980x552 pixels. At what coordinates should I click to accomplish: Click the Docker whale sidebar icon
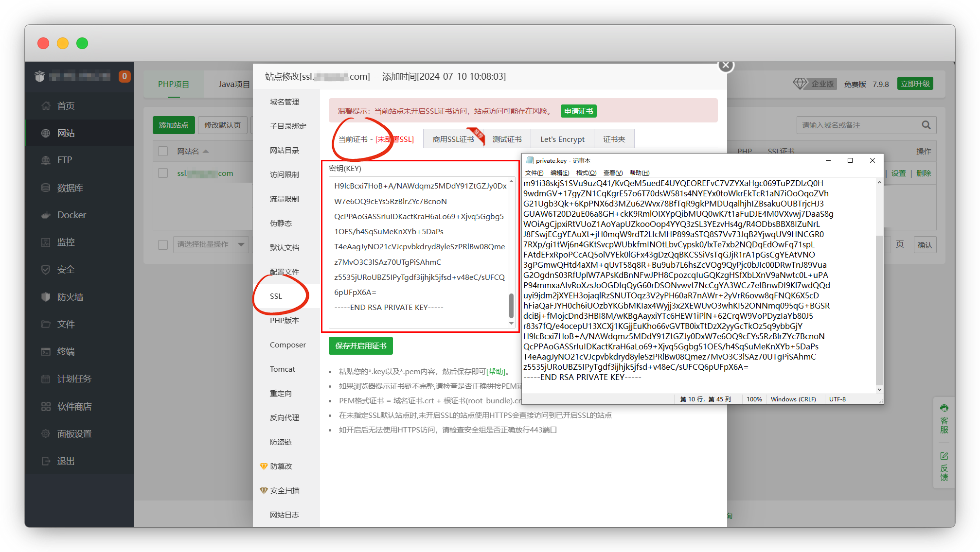46,215
